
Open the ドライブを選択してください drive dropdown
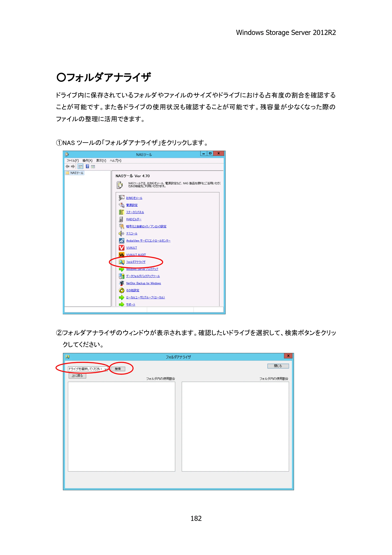(88, 369)
